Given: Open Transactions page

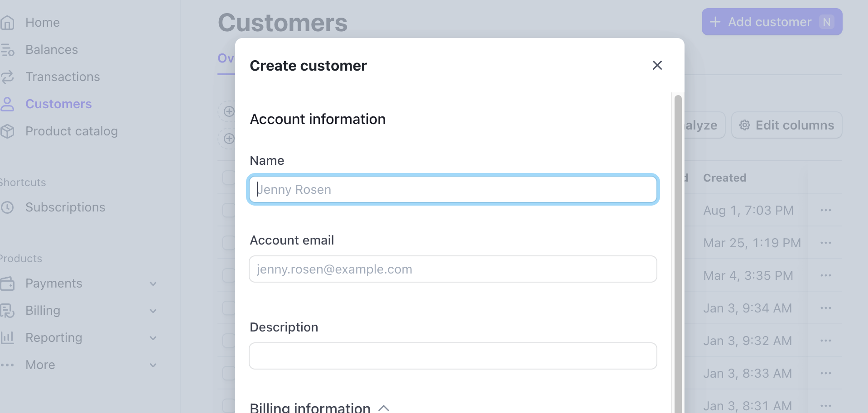Looking at the screenshot, I should point(63,77).
